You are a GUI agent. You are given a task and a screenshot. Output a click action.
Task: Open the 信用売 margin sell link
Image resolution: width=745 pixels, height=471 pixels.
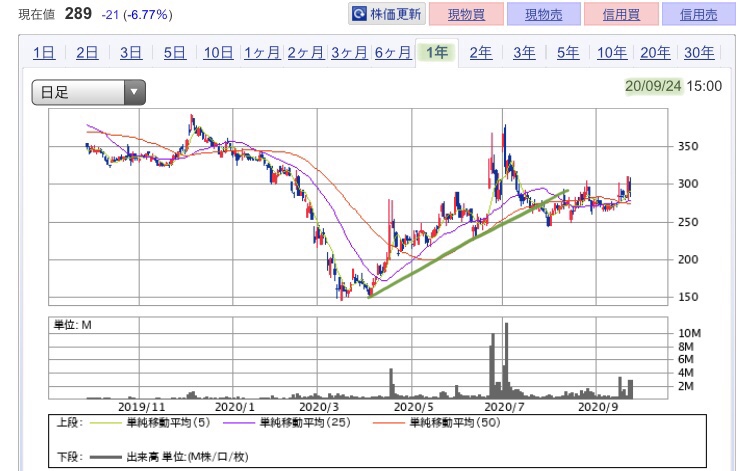pyautogui.click(x=698, y=14)
